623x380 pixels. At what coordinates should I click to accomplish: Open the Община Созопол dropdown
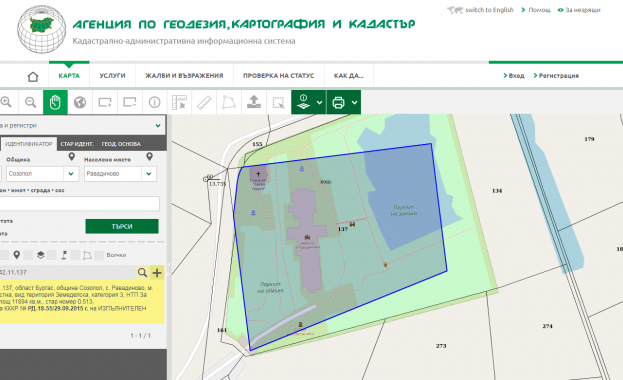[x=71, y=174]
